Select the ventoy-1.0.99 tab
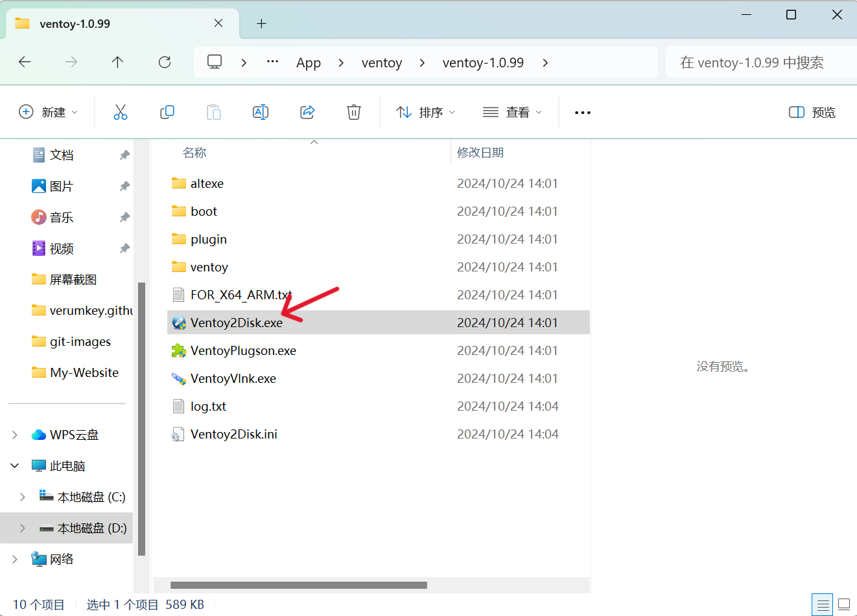857x616 pixels. 122,23
